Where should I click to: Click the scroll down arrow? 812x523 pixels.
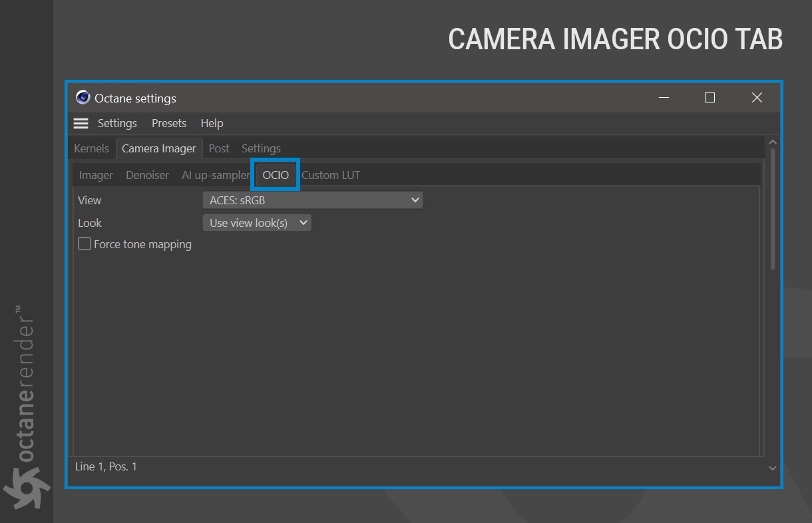[x=773, y=468]
